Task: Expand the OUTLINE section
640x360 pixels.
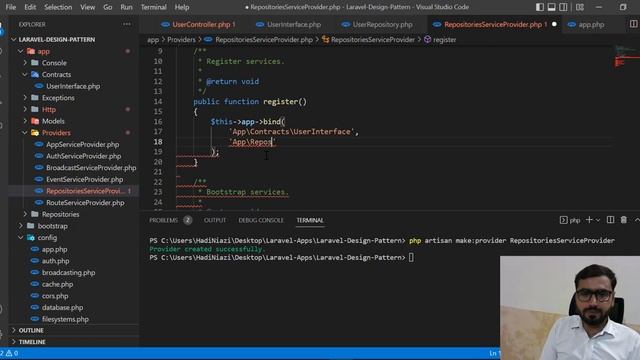Action: 31,330
